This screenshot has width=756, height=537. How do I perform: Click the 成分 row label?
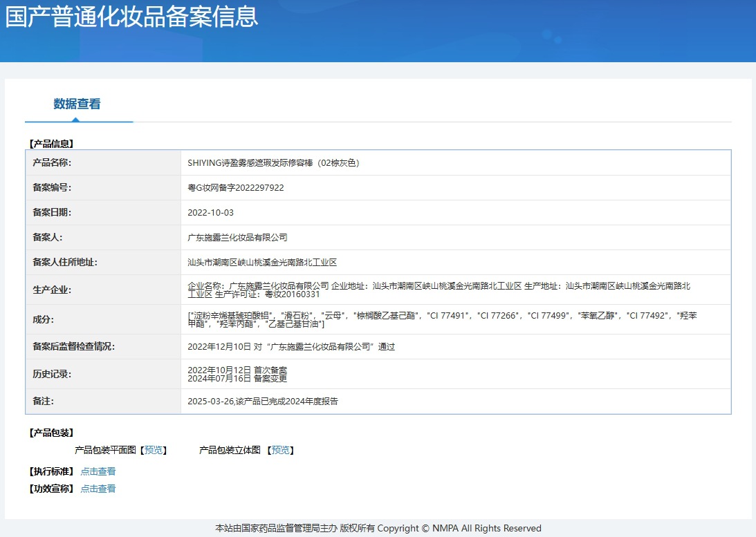pyautogui.click(x=43, y=319)
